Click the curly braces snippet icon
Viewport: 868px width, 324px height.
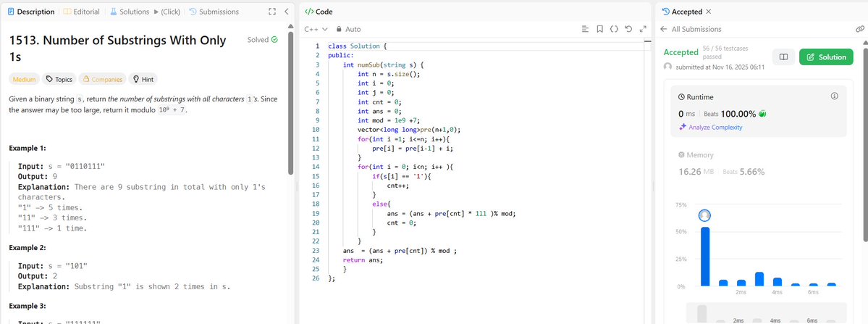pyautogui.click(x=614, y=29)
